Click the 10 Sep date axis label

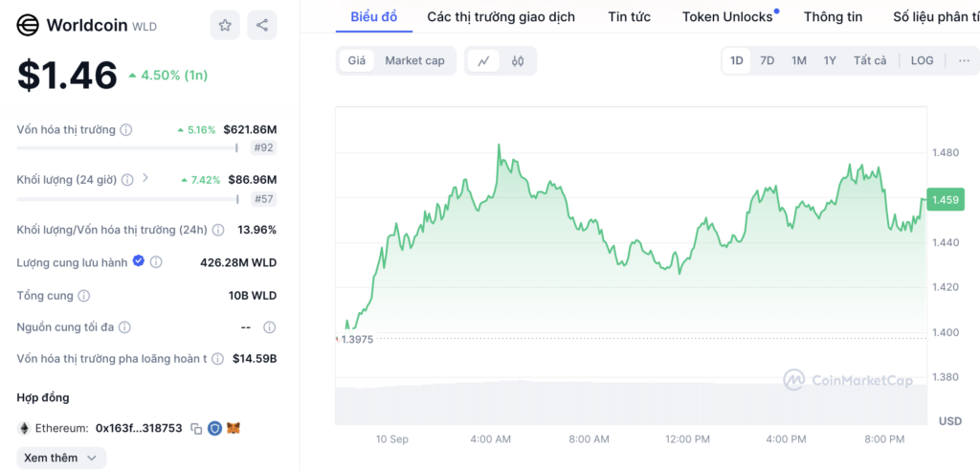[x=391, y=439]
